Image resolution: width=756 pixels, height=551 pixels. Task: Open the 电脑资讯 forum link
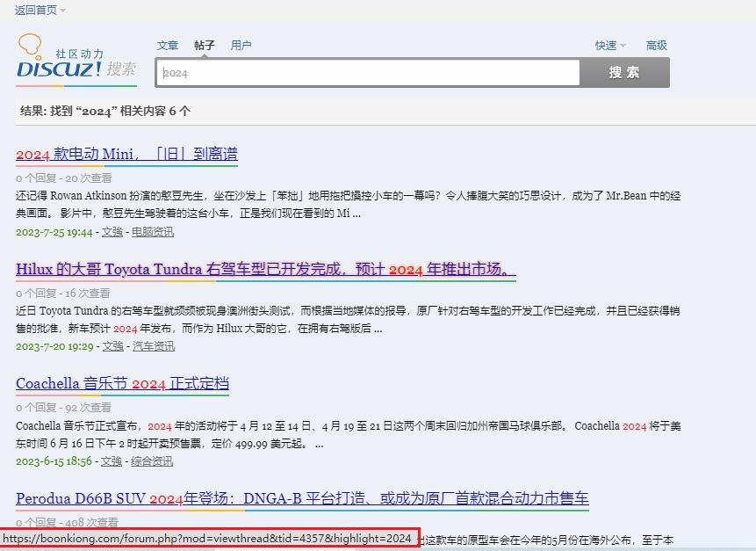(153, 232)
